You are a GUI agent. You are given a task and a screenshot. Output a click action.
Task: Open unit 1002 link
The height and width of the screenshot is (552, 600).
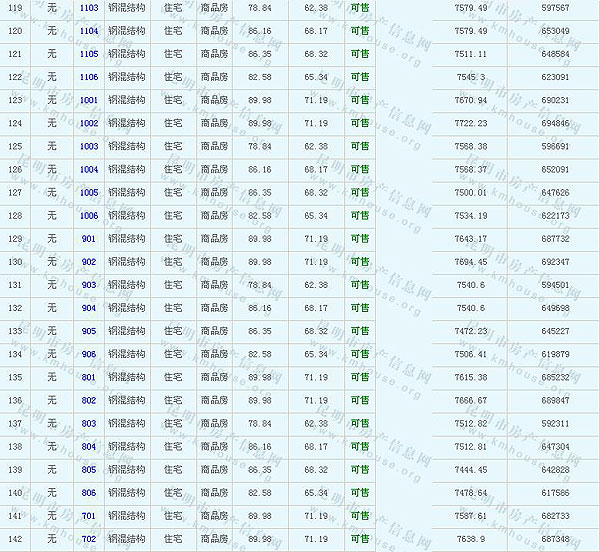pos(89,123)
